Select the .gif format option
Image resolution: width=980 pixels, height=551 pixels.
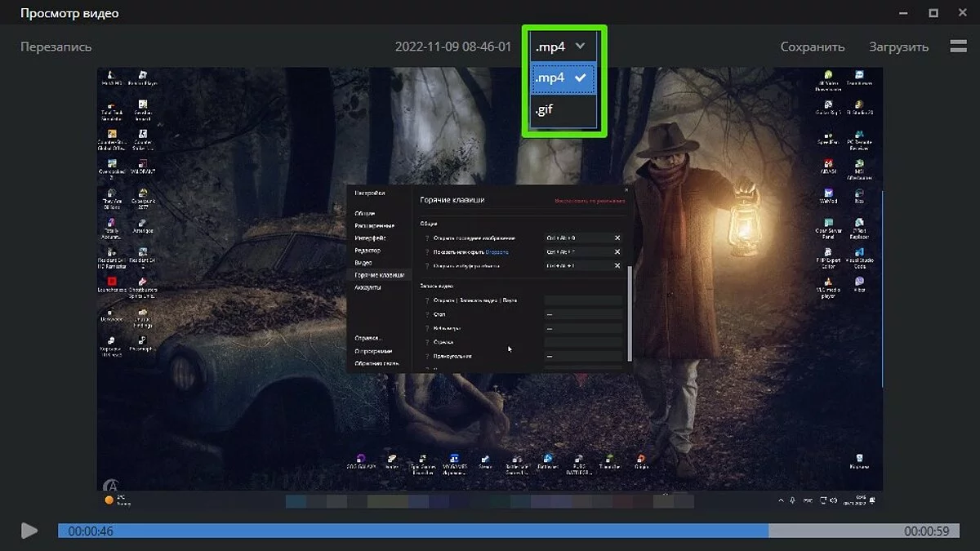(544, 109)
